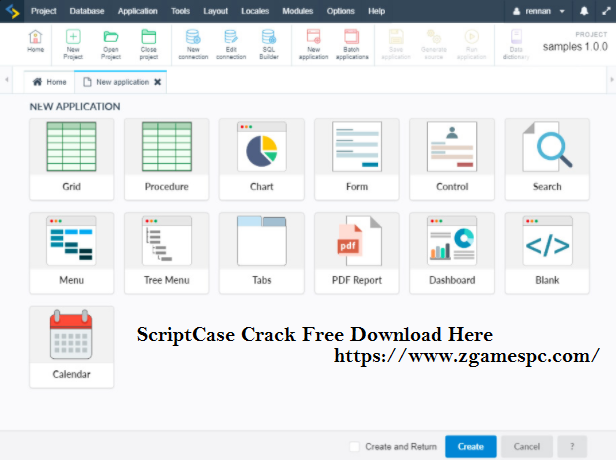The height and width of the screenshot is (460, 616).
Task: Open the Application menu
Action: [138, 11]
